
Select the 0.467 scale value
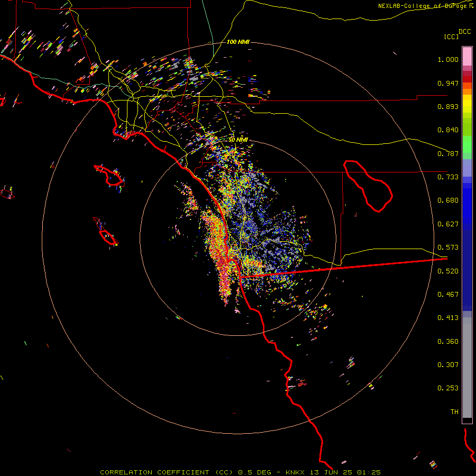pos(448,295)
